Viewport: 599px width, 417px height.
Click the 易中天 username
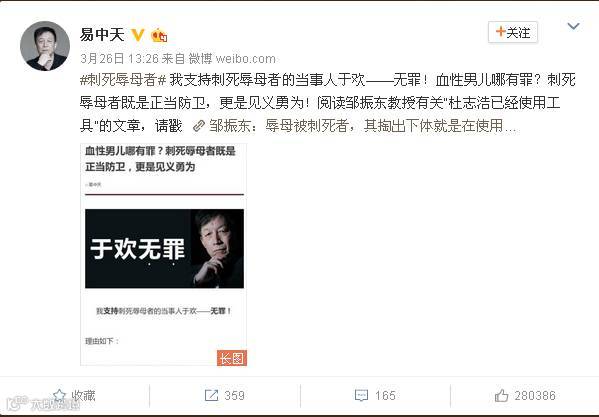coord(102,35)
